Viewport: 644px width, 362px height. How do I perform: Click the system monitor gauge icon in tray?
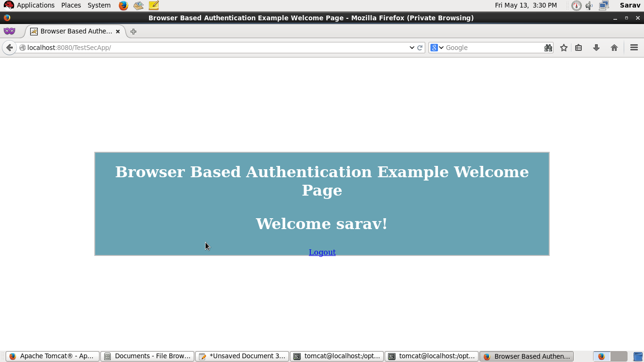576,5
